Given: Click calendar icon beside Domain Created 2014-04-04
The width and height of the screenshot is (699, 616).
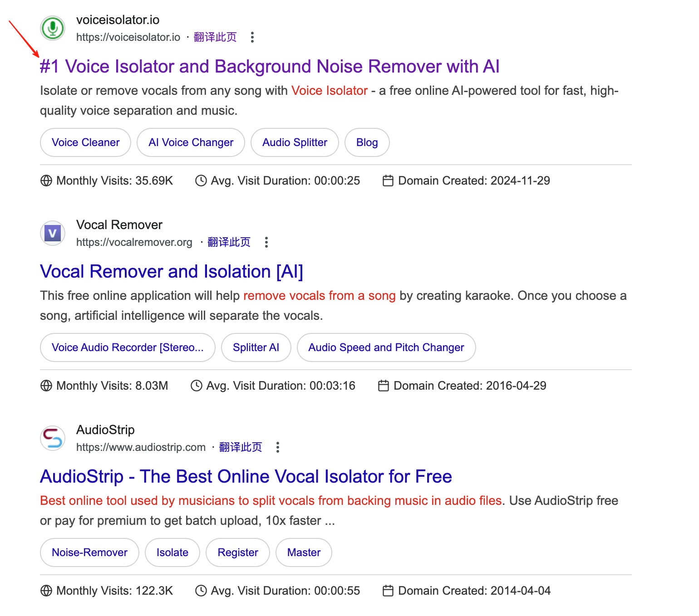Looking at the screenshot, I should click(x=388, y=591).
